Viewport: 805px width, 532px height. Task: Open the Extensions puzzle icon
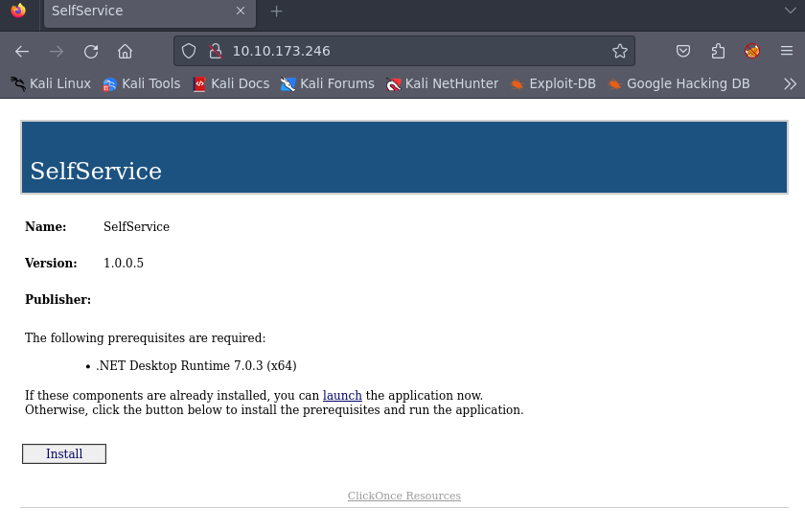718,52
